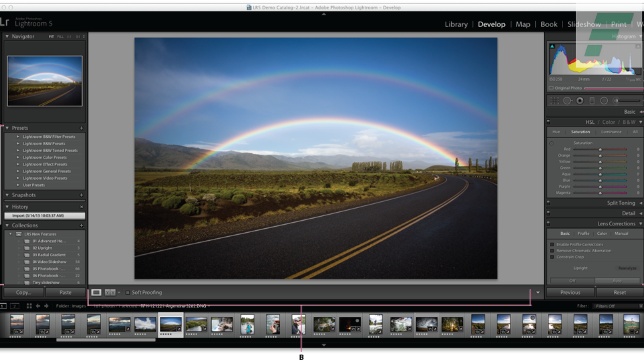The height and width of the screenshot is (362, 644).
Task: Check the Constrain Crop option
Action: 552,257
